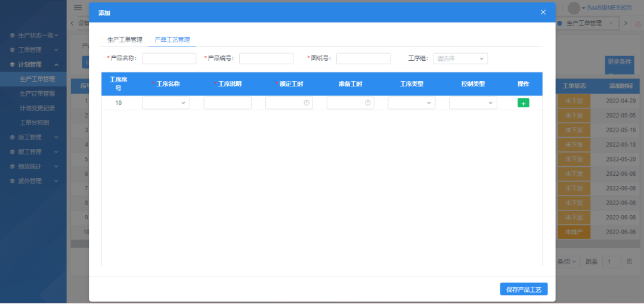Click the 工序名称 column header
The height and width of the screenshot is (304, 644).
point(168,84)
